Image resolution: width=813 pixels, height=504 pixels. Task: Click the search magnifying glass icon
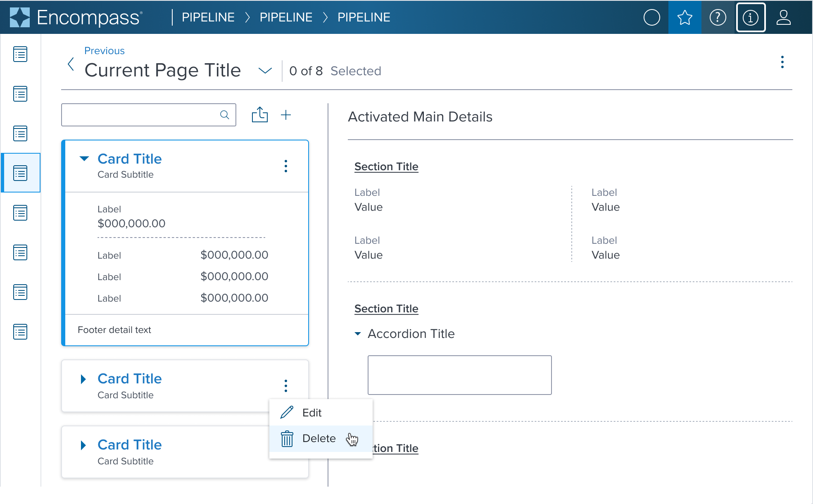[x=225, y=114]
